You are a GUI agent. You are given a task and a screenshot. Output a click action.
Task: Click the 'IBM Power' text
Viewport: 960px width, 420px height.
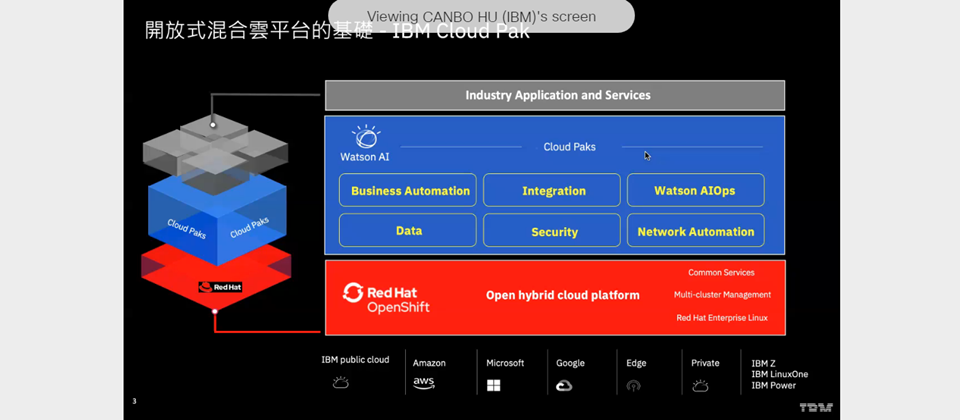(x=774, y=386)
